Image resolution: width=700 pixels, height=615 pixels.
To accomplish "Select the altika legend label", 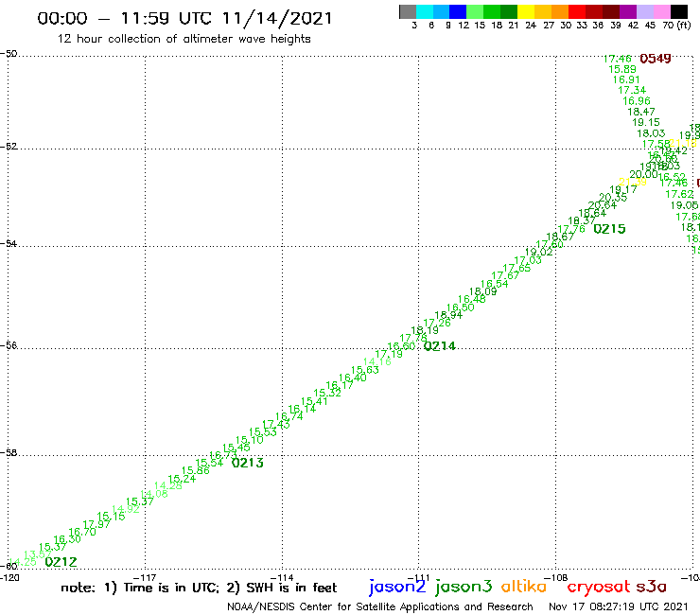I will 524,587.
